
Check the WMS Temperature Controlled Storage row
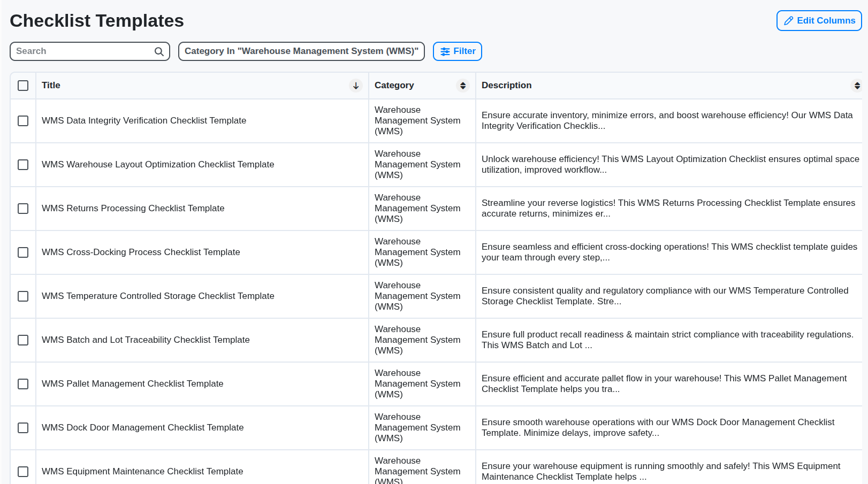pos(23,296)
